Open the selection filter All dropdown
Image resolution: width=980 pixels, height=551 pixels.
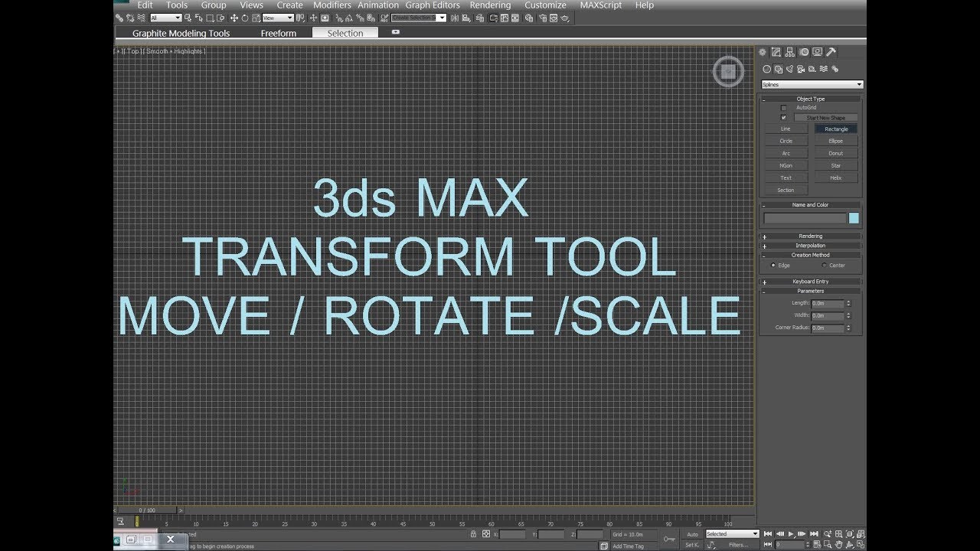(x=166, y=18)
